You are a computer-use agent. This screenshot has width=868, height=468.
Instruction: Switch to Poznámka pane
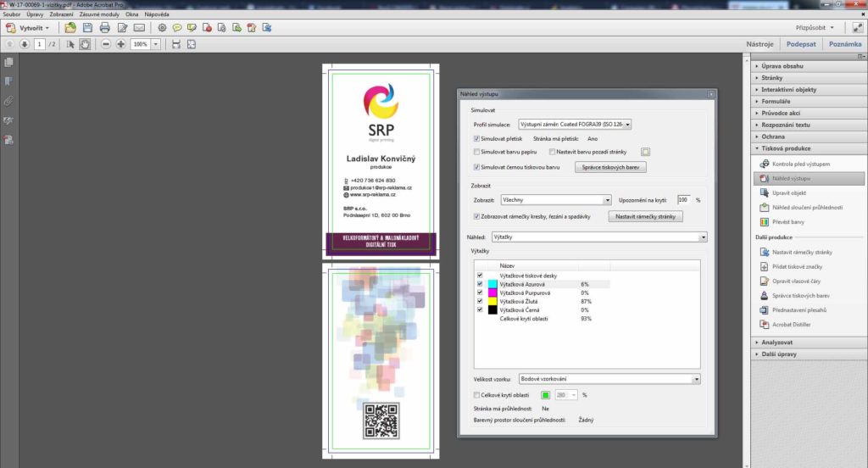pyautogui.click(x=845, y=44)
